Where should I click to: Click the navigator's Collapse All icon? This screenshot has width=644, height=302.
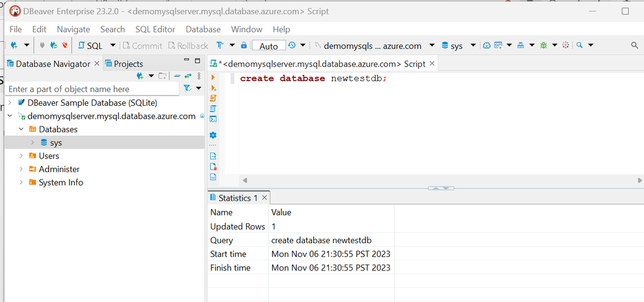177,76
